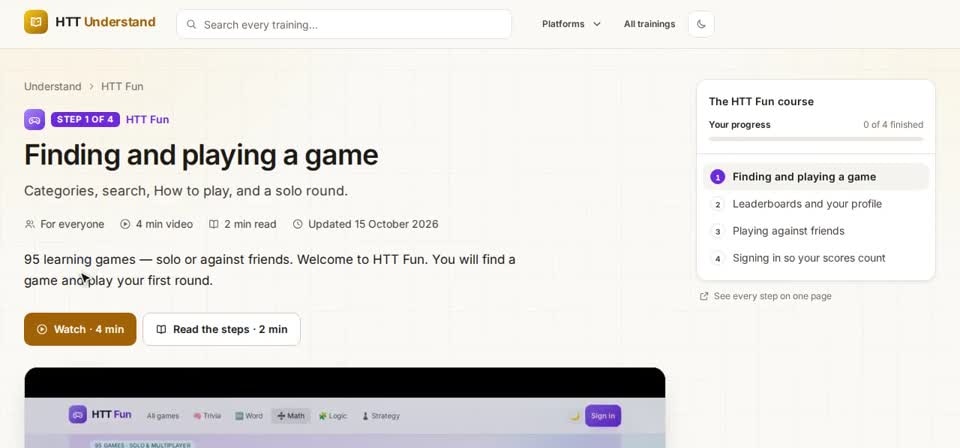This screenshot has height=448, width=960.
Task: Click moon icon inside video preview
Action: 574,416
